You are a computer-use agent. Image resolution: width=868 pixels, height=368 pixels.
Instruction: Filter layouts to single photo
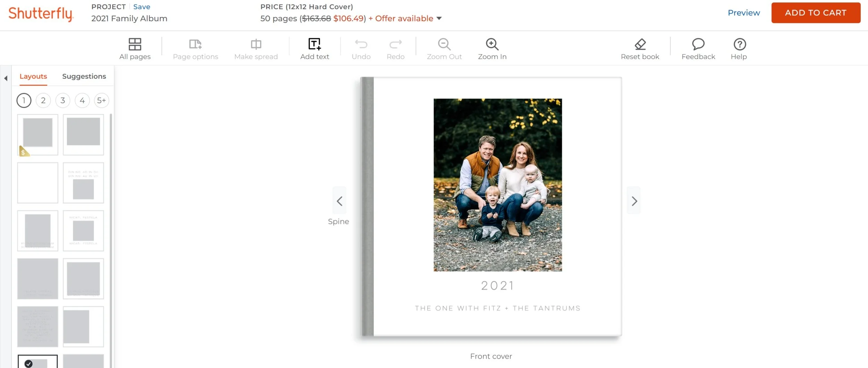point(24,100)
